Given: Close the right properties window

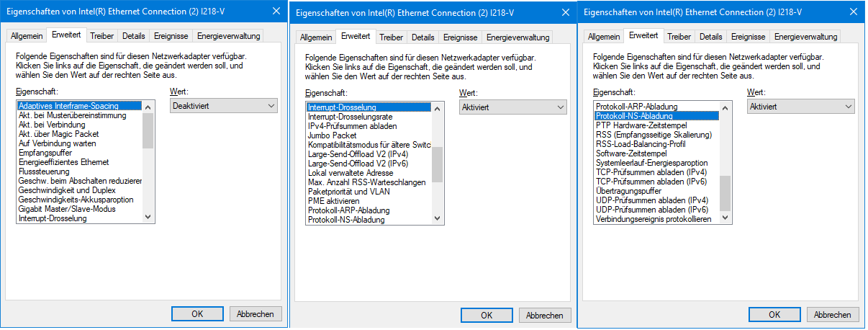Looking at the screenshot, I should [854, 11].
